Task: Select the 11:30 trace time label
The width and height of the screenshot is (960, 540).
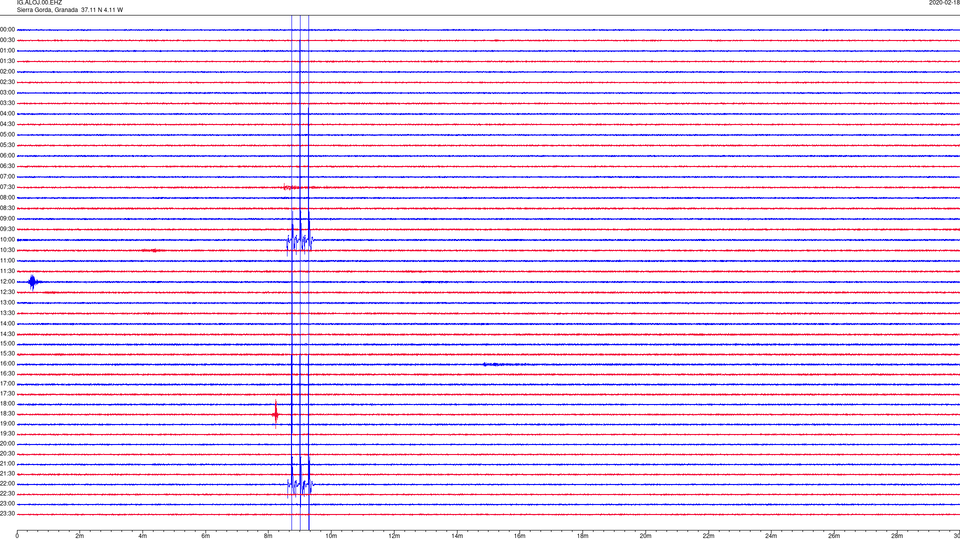Action: click(x=7, y=271)
